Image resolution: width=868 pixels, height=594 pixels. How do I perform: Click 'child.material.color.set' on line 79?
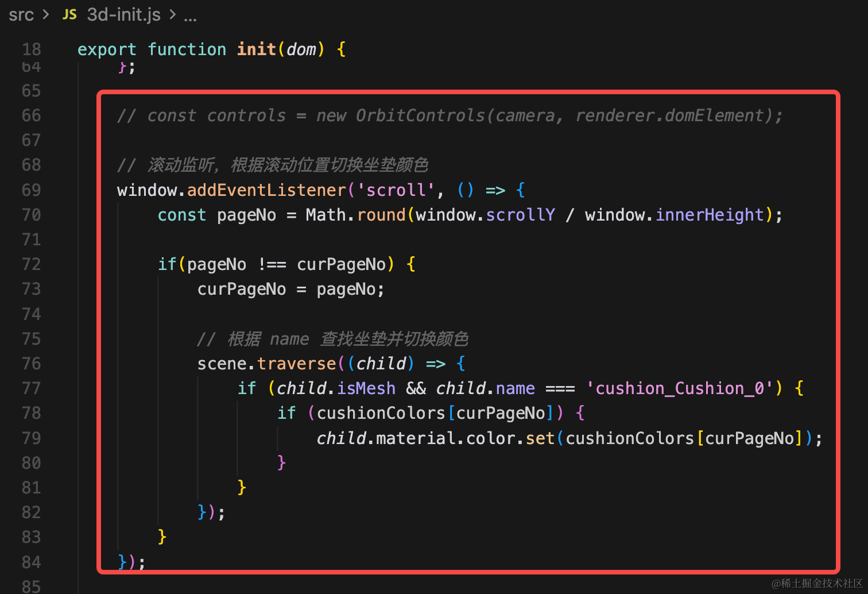[x=435, y=438]
